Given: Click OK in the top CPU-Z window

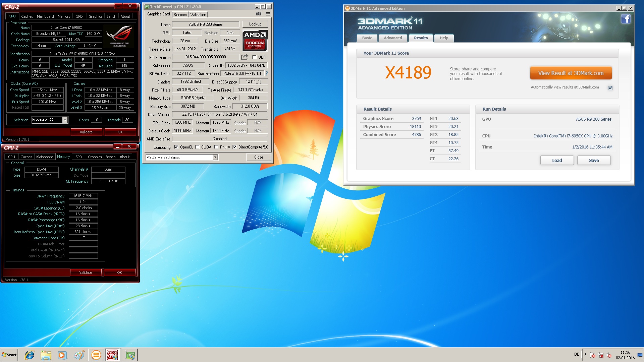Looking at the screenshot, I should tap(120, 132).
